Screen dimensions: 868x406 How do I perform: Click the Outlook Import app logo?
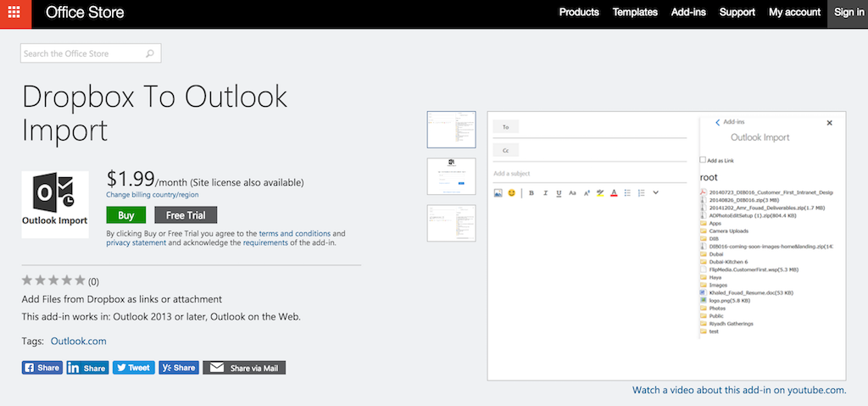(55, 204)
